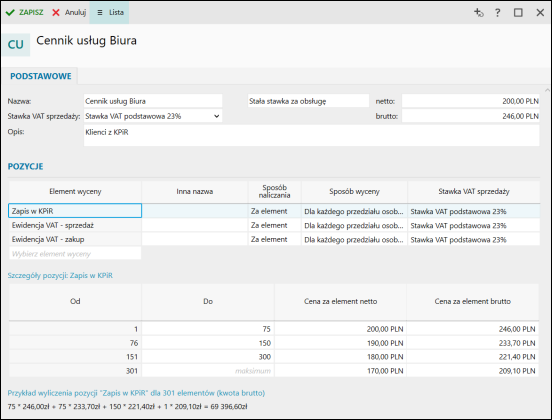Click the CU price list badge icon
The width and height of the screenshot is (552, 420).
click(16, 45)
